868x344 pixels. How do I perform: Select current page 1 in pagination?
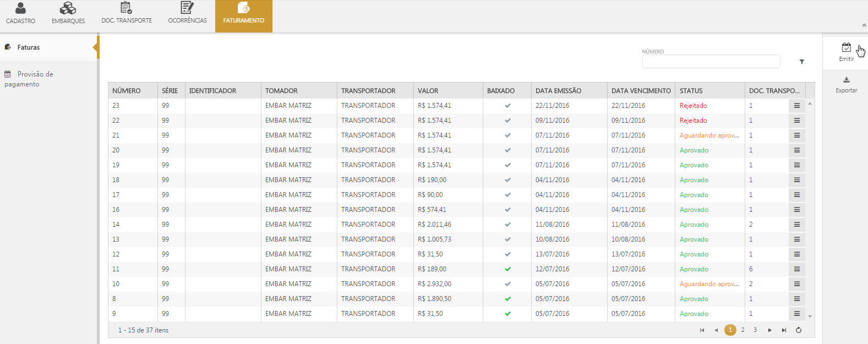(730, 330)
